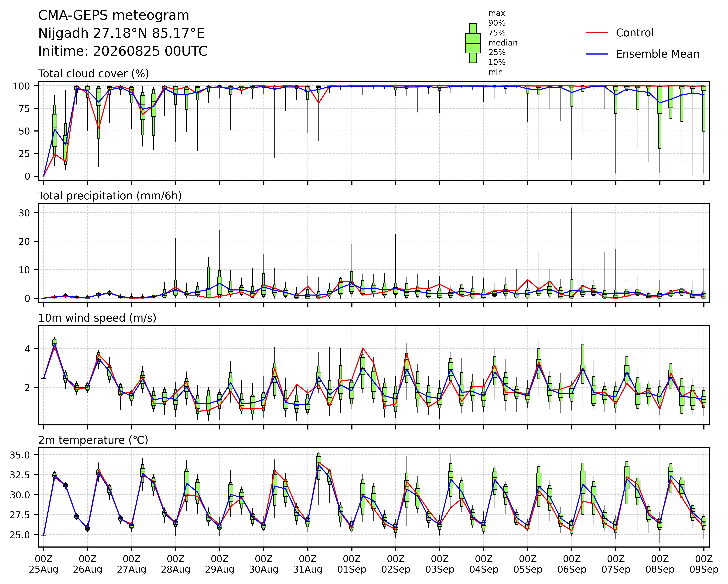Click the temperature '32.5' y-axis tick
The width and height of the screenshot is (728, 584).
point(20,475)
